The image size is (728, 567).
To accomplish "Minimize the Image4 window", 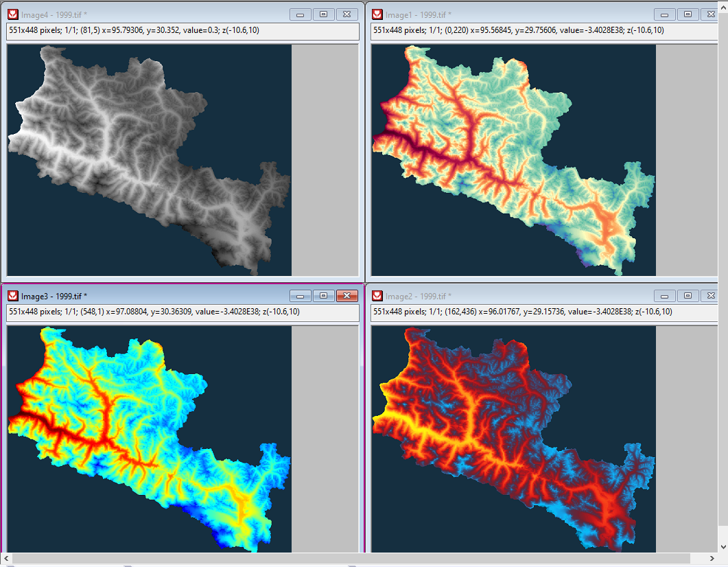I will click(x=300, y=14).
